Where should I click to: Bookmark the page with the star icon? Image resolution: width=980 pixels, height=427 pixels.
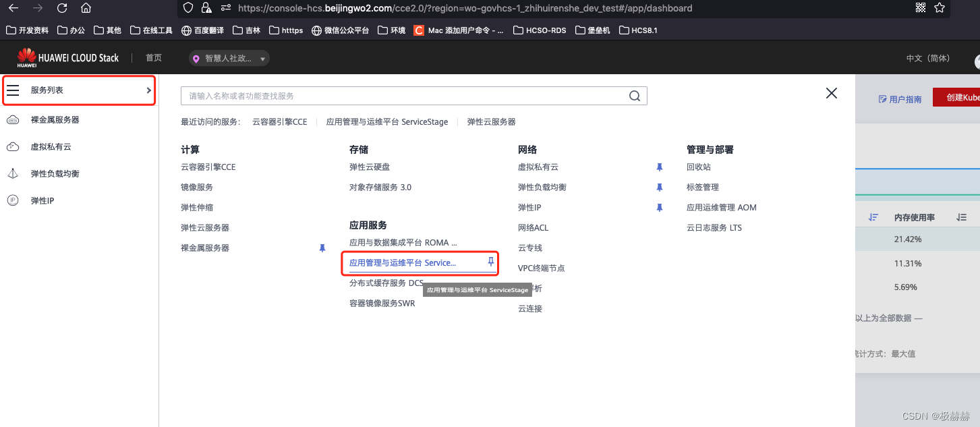click(x=940, y=8)
